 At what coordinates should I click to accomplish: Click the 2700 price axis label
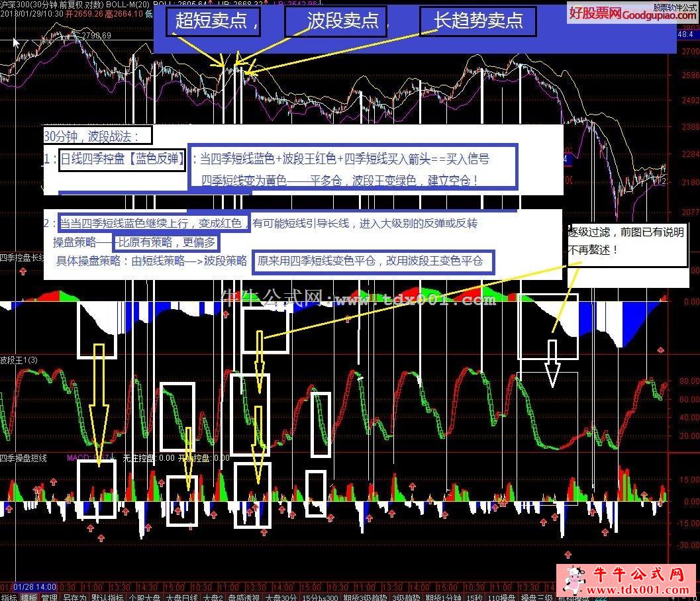[690, 52]
